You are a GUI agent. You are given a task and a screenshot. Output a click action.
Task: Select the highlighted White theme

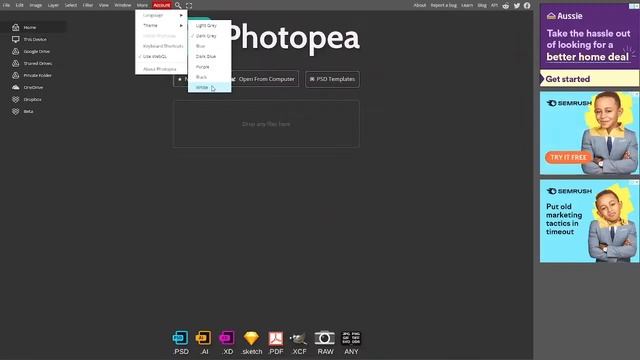coord(209,87)
